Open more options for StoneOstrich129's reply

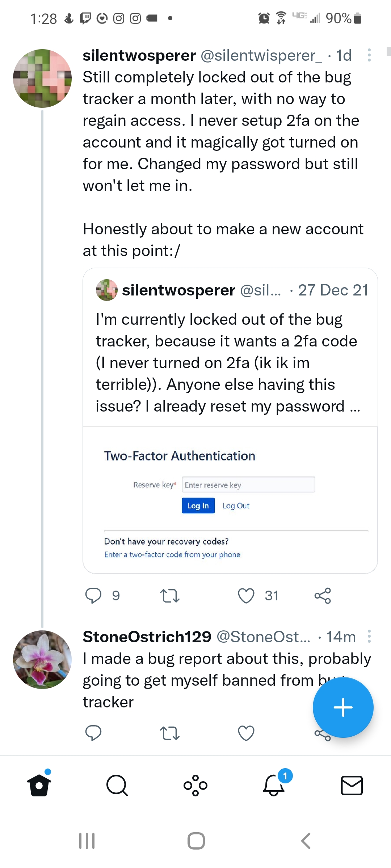(369, 637)
